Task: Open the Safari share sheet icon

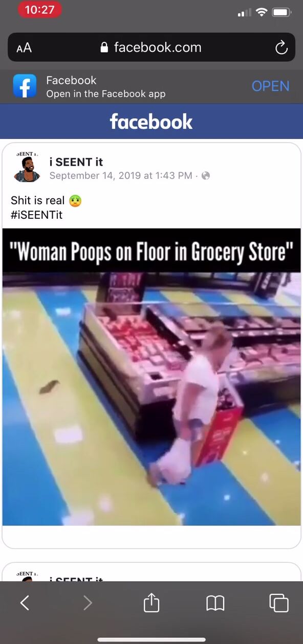Action: point(151,602)
